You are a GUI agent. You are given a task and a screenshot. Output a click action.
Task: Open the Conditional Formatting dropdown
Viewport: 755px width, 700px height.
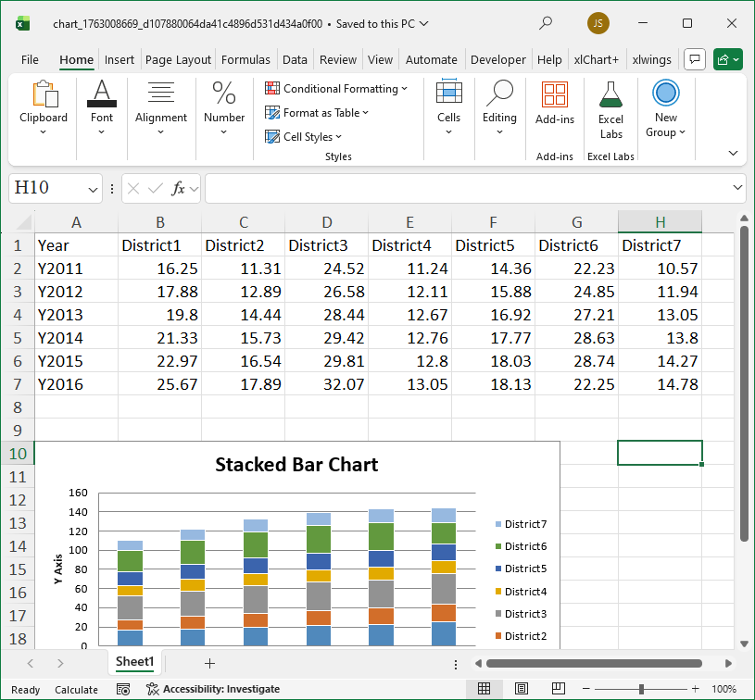pyautogui.click(x=337, y=88)
